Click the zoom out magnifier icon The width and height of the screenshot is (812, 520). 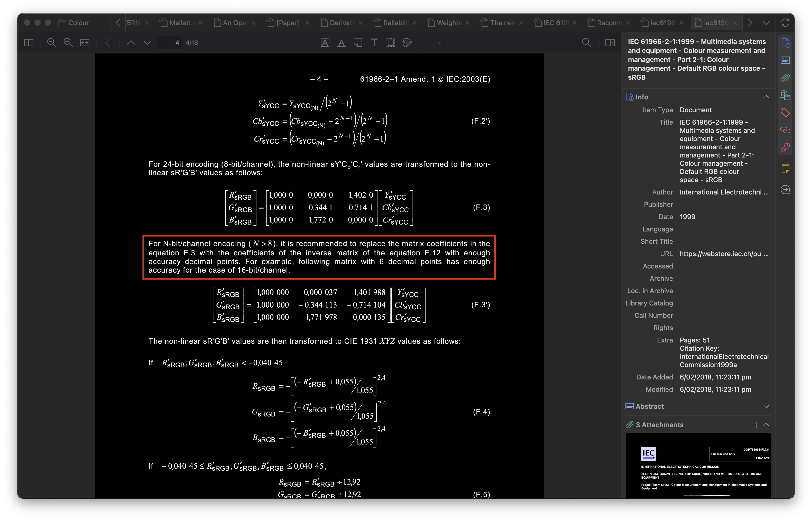click(x=51, y=43)
